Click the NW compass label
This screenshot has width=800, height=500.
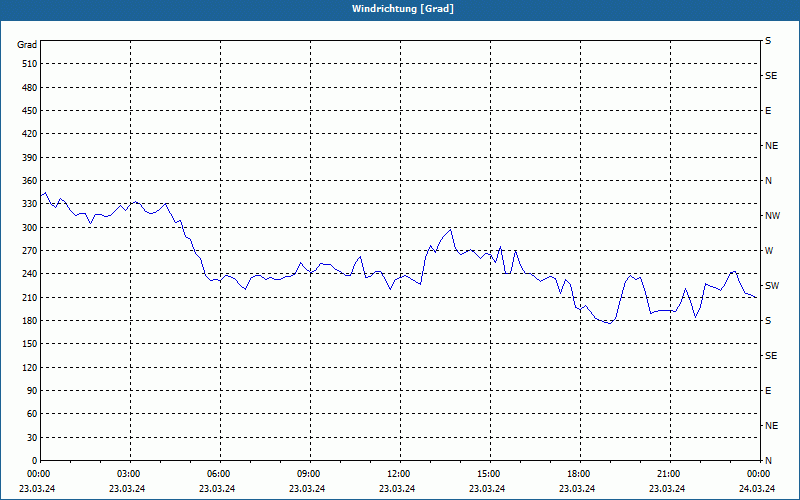pos(772,216)
